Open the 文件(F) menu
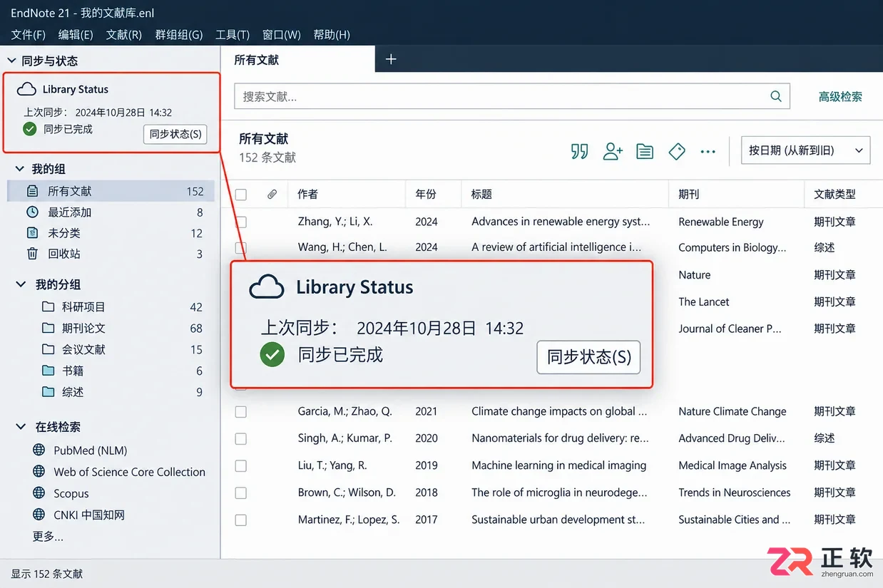The image size is (883, 588). coord(29,34)
